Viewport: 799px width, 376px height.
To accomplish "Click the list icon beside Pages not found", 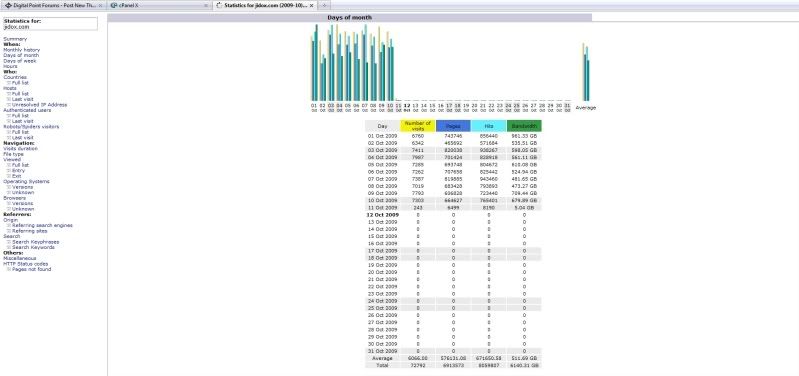I will click(9, 270).
